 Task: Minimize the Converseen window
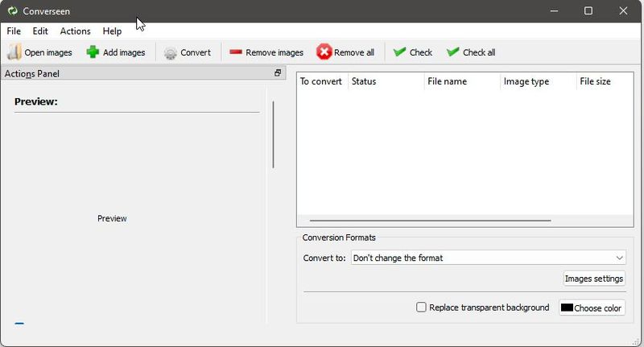point(554,10)
